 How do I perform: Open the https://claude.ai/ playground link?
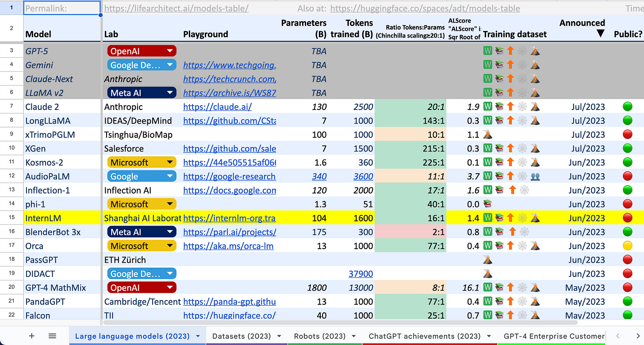[217, 106]
